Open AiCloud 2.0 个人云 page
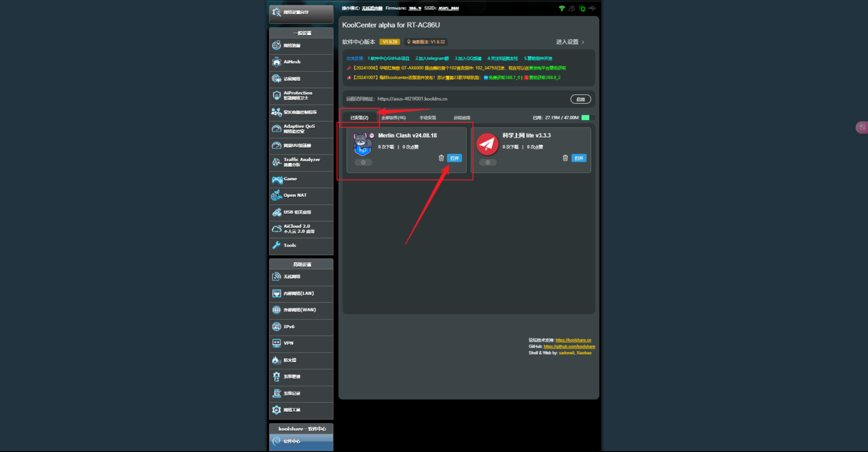The image size is (868, 452). [301, 229]
